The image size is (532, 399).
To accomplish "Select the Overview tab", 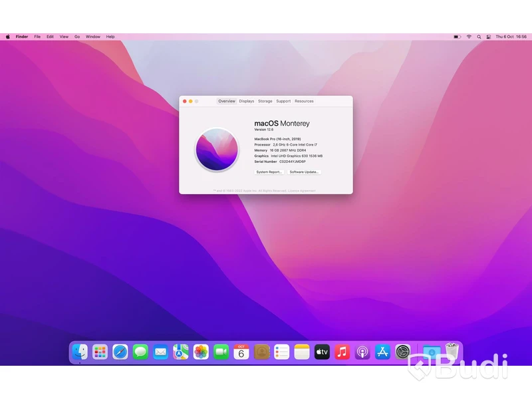I will pyautogui.click(x=227, y=101).
